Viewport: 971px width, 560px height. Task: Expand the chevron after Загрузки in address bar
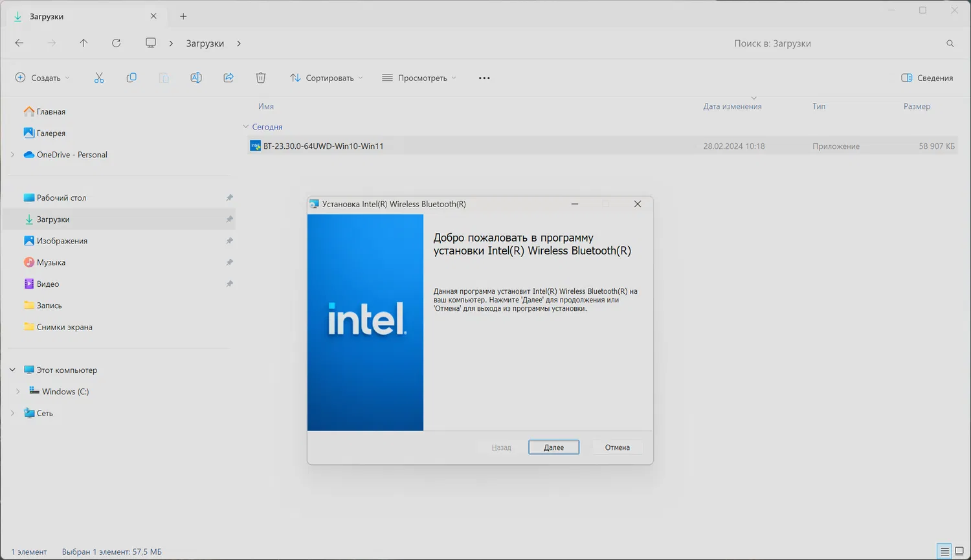[239, 43]
